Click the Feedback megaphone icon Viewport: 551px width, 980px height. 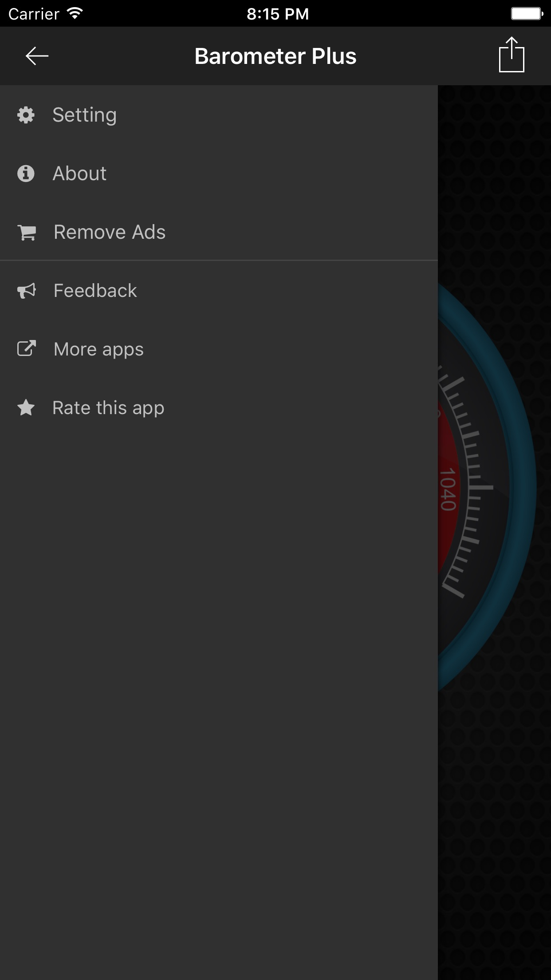point(27,291)
